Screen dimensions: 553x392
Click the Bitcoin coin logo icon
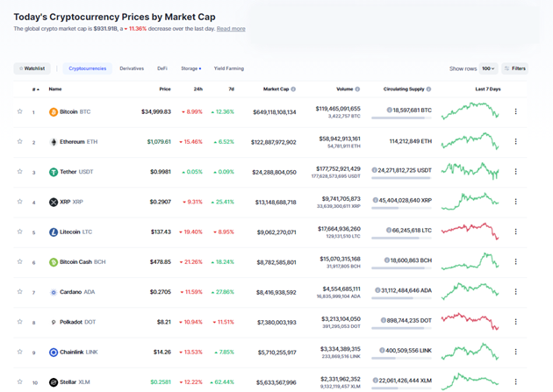click(x=54, y=112)
